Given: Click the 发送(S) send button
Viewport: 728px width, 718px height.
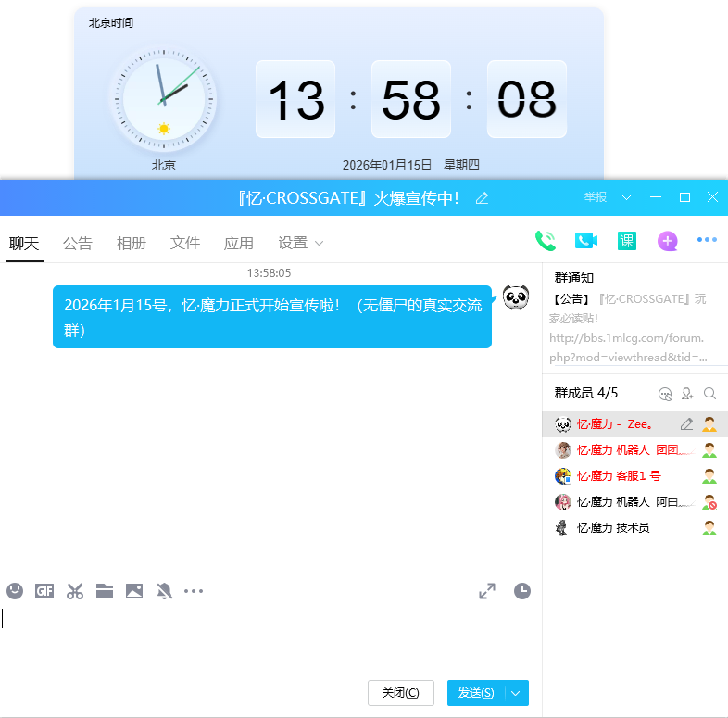Looking at the screenshot, I should click(x=476, y=693).
